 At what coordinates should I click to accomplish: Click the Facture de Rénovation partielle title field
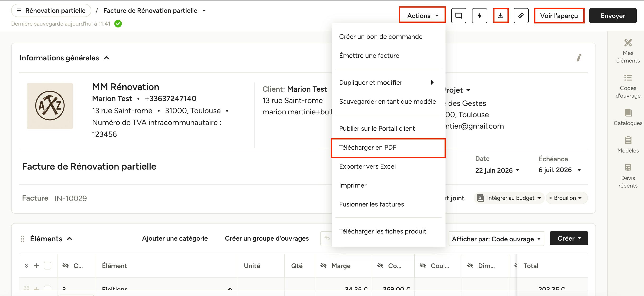click(x=89, y=166)
